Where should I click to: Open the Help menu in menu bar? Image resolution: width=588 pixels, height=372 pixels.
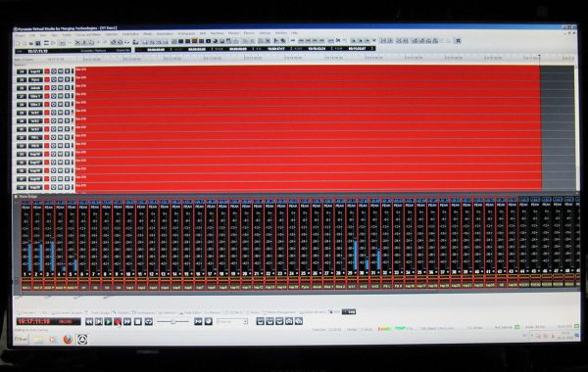pos(294,33)
